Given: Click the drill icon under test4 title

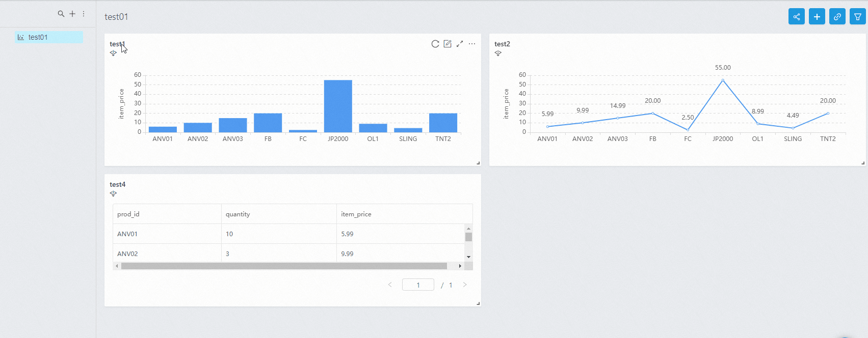Looking at the screenshot, I should pyautogui.click(x=113, y=193).
